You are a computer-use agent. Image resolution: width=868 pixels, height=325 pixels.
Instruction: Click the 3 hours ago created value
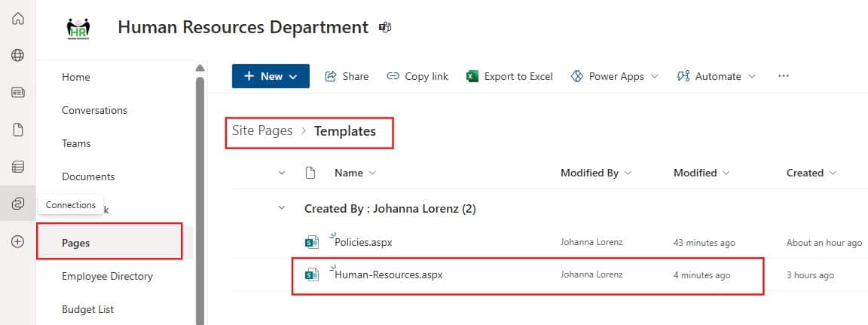click(810, 275)
